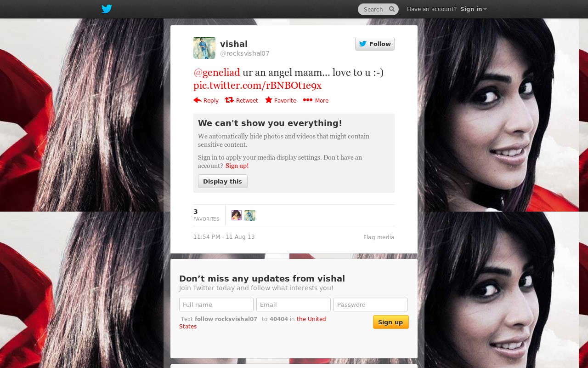Click the Reply arrow icon
This screenshot has width=588, height=368.
click(x=198, y=100)
